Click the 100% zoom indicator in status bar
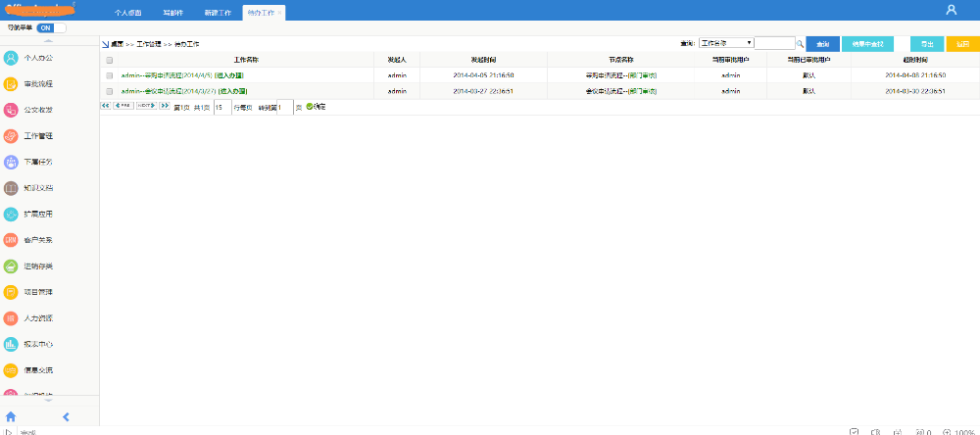The image size is (980, 435). (x=959, y=432)
